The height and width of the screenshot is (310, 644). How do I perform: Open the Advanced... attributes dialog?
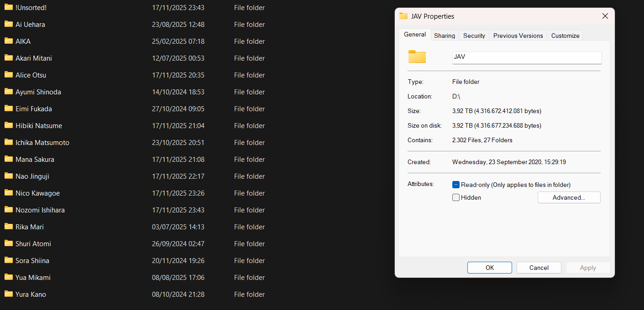[569, 197]
